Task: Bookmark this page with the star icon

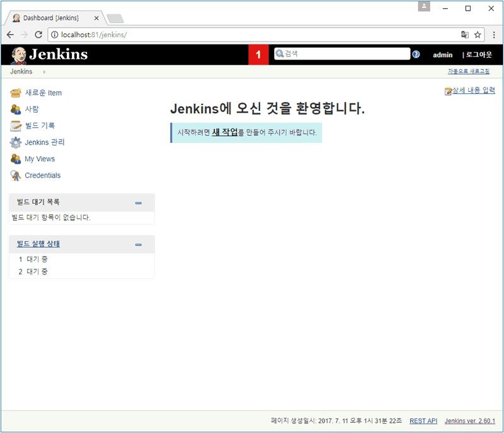Action: (x=478, y=35)
